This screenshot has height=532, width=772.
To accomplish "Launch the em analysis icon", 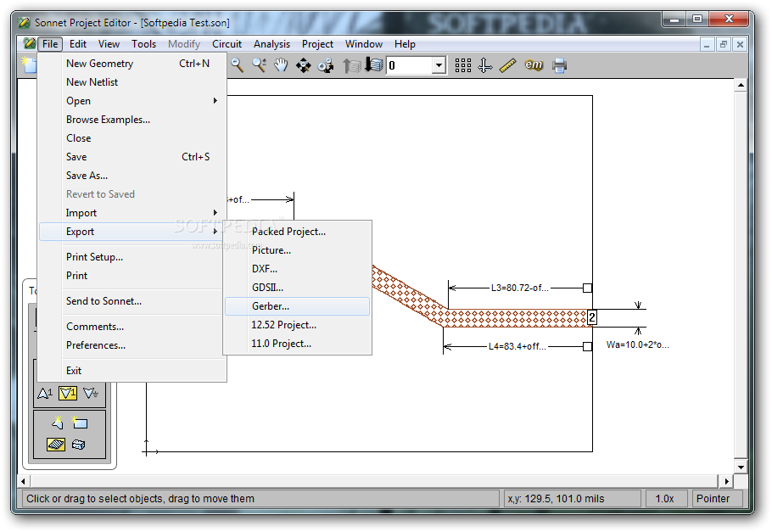I will tap(534, 64).
